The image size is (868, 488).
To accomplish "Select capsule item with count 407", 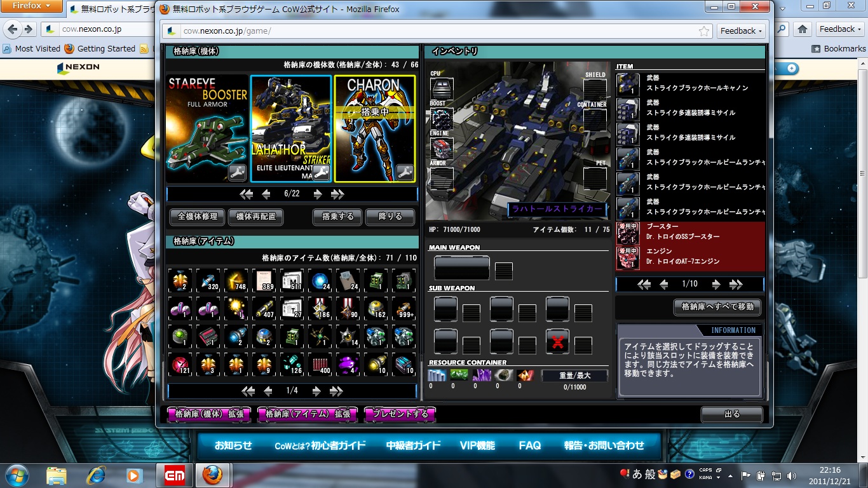I will coord(264,308).
